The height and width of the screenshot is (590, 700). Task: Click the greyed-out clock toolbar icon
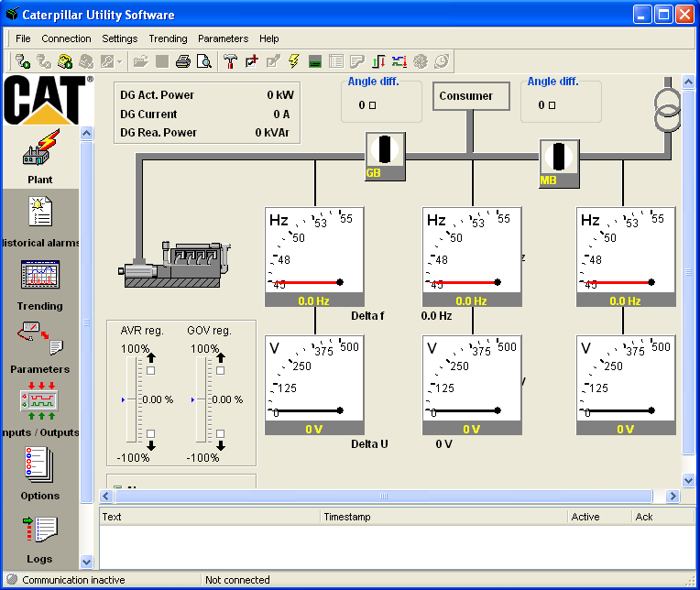point(442,61)
